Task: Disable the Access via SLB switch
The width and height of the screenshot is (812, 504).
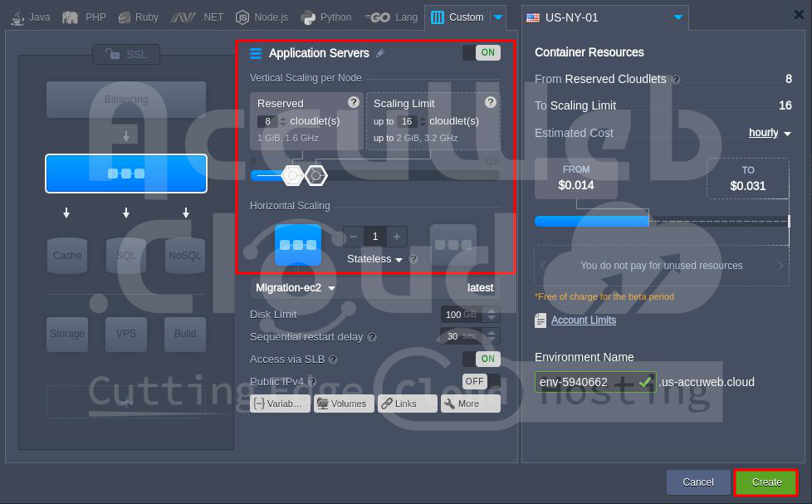Action: tap(482, 359)
